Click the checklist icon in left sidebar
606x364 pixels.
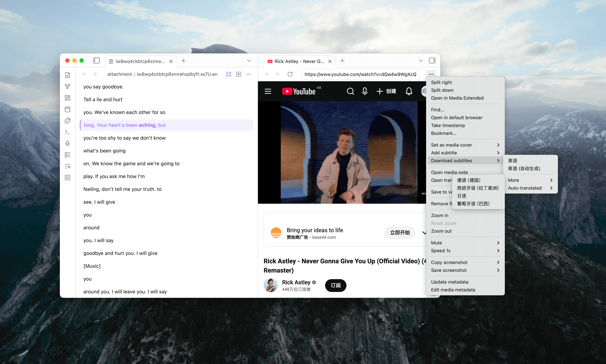click(68, 155)
